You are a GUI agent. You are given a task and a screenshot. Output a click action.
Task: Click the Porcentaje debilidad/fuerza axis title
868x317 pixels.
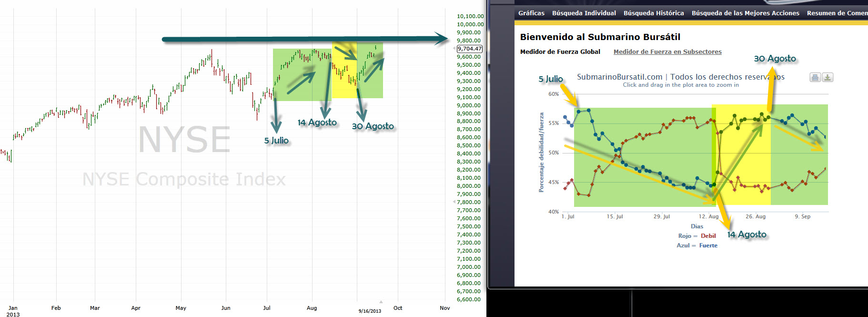pos(541,153)
